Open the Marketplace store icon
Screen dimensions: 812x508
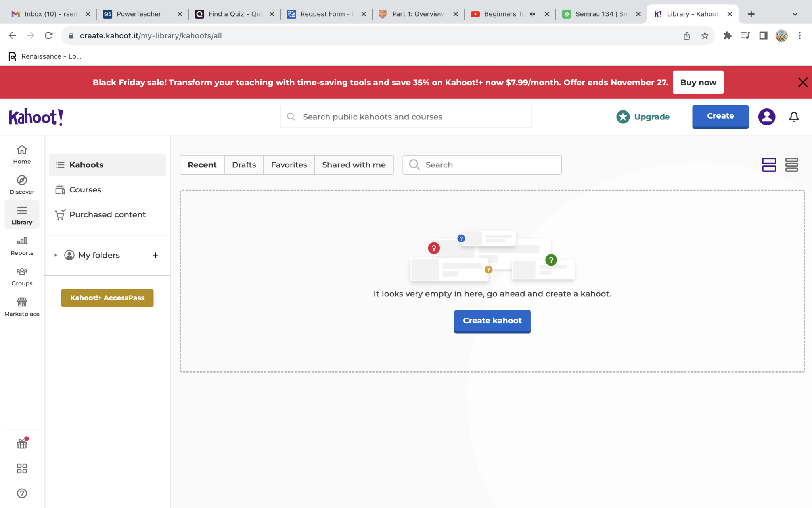tap(22, 302)
